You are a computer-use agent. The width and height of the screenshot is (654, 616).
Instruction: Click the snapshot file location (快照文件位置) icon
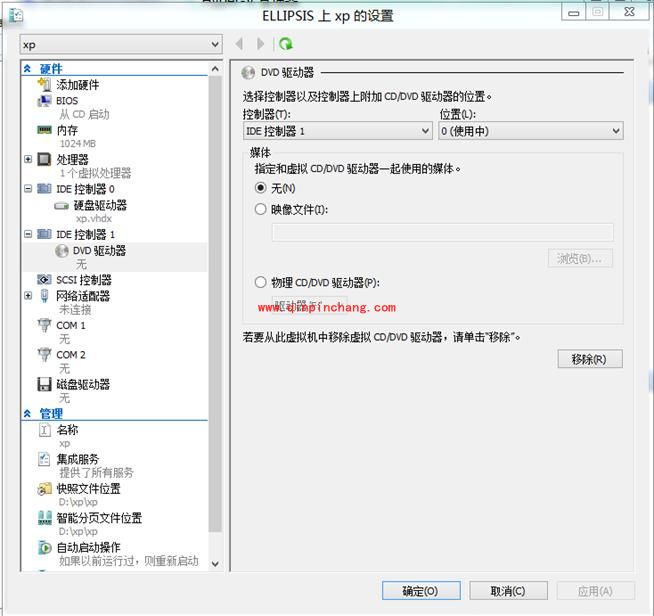click(x=44, y=489)
